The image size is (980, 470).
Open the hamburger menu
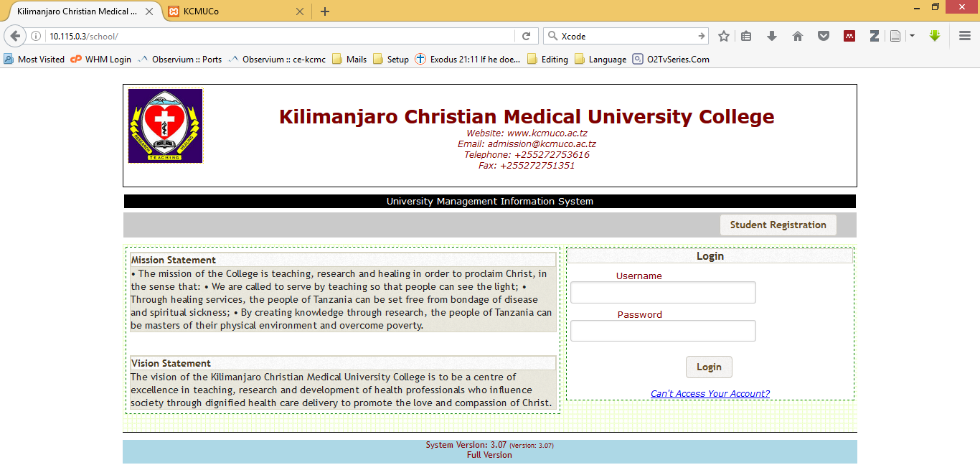(x=965, y=36)
